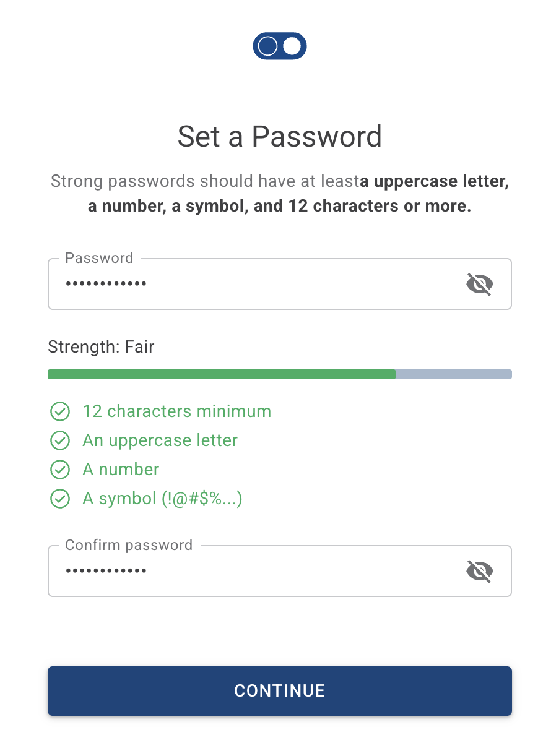Click the Set a Password heading

click(280, 136)
